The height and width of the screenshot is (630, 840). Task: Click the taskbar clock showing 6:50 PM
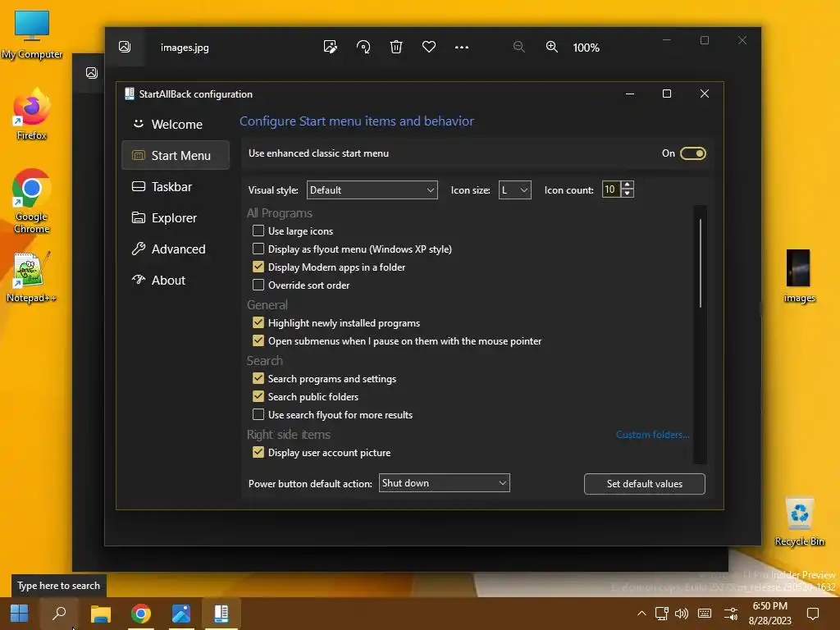point(769,614)
